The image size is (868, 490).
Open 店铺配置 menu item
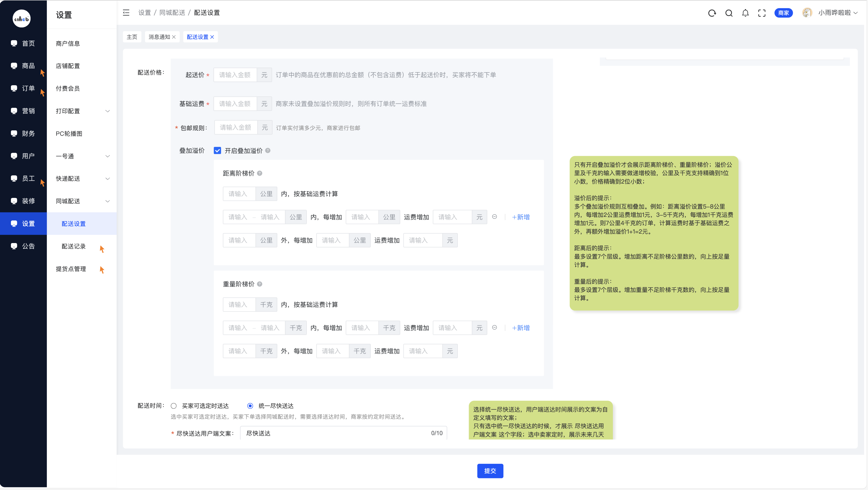point(82,66)
